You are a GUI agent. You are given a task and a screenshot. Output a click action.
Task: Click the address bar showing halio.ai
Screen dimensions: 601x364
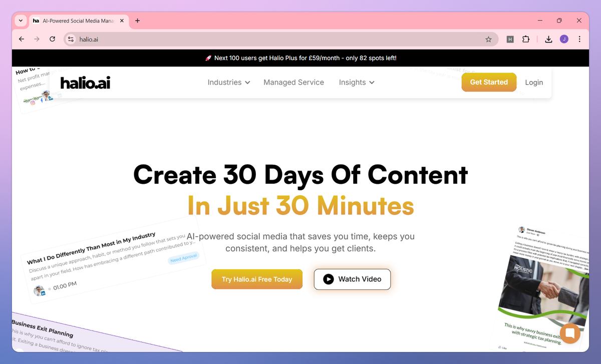280,39
